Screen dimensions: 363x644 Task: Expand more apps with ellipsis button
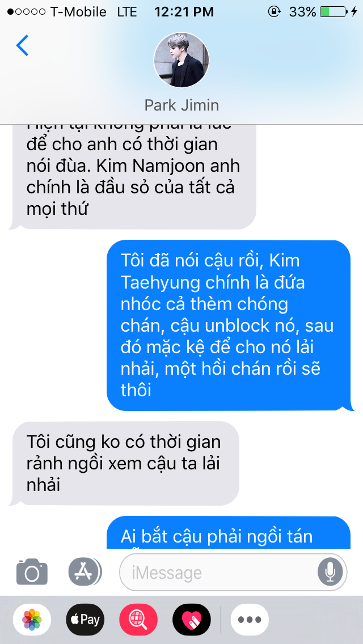point(250,620)
